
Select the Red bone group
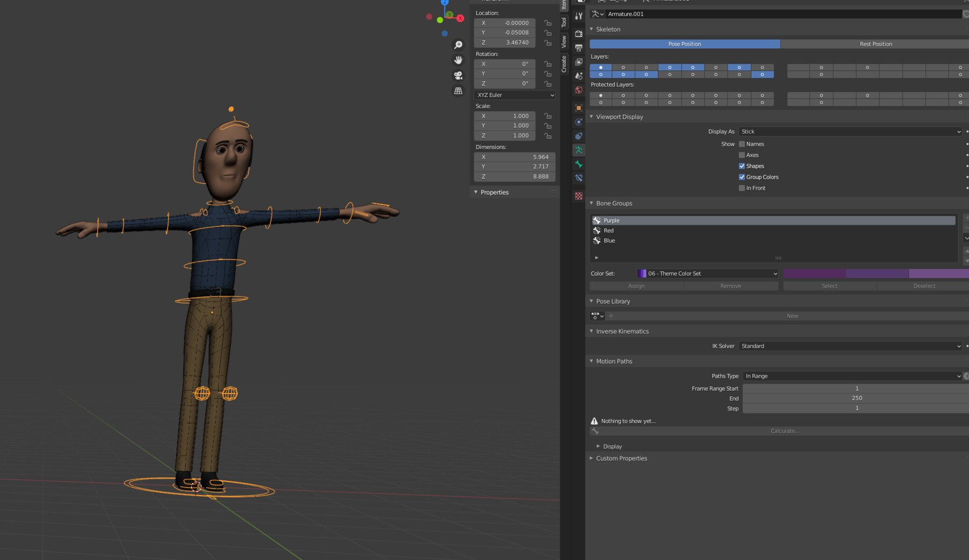tap(609, 230)
